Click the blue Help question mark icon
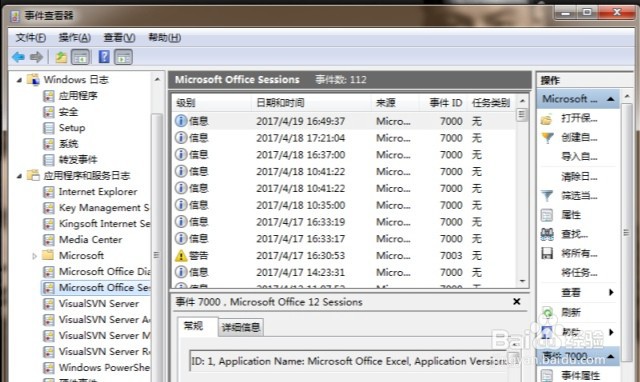 coord(104,57)
